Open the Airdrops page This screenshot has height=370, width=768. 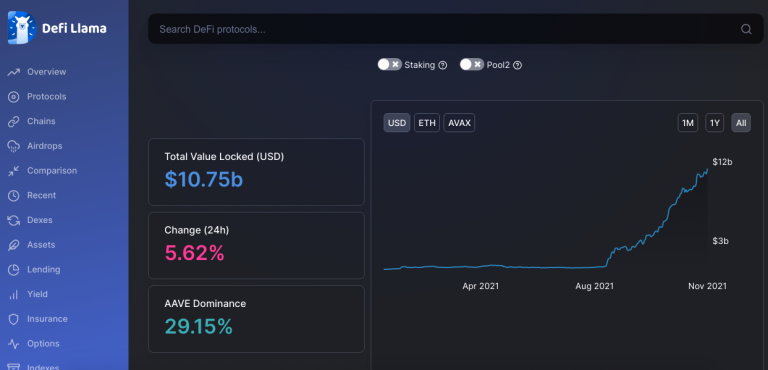(x=45, y=146)
